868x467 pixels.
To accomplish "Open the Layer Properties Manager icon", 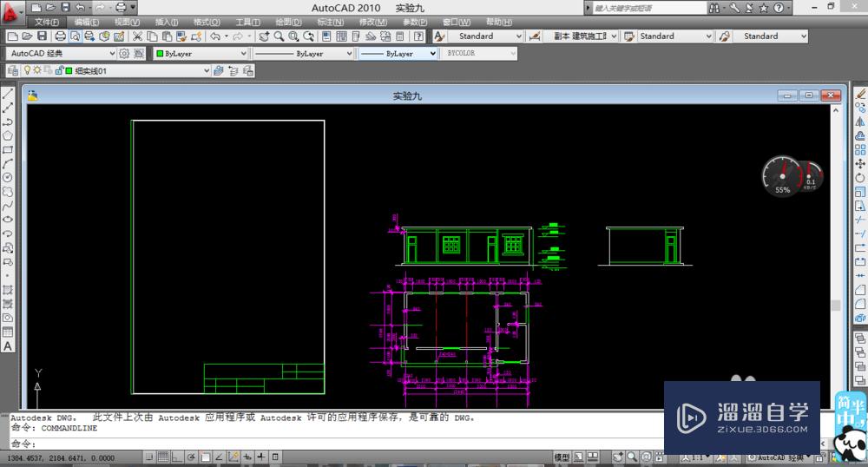I will coord(13,71).
